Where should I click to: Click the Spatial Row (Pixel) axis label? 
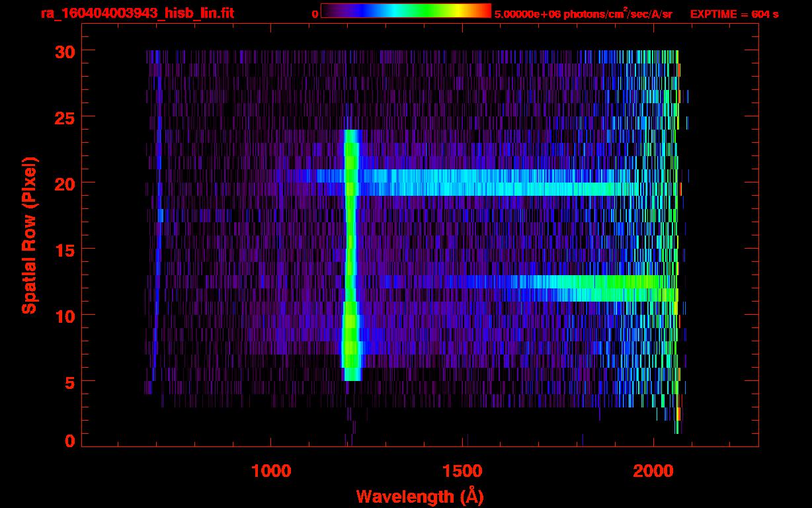[30, 235]
